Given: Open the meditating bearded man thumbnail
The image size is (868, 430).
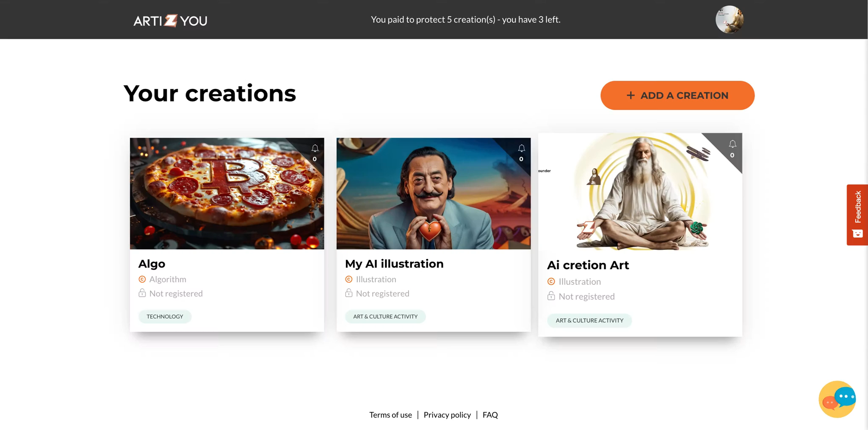Looking at the screenshot, I should (640, 192).
